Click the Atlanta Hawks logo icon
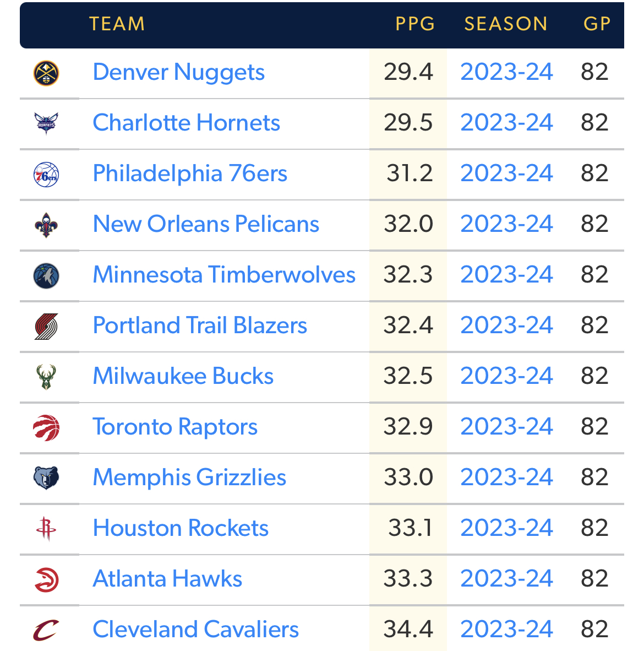The image size is (644, 651). pos(46,579)
